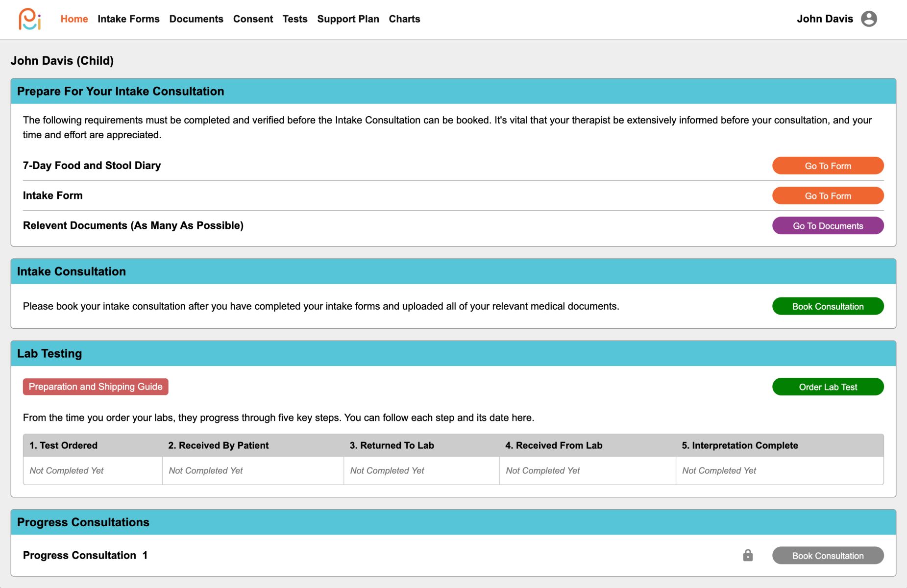Switch to the Tests page
Viewport: 907px width, 588px height.
click(x=295, y=19)
